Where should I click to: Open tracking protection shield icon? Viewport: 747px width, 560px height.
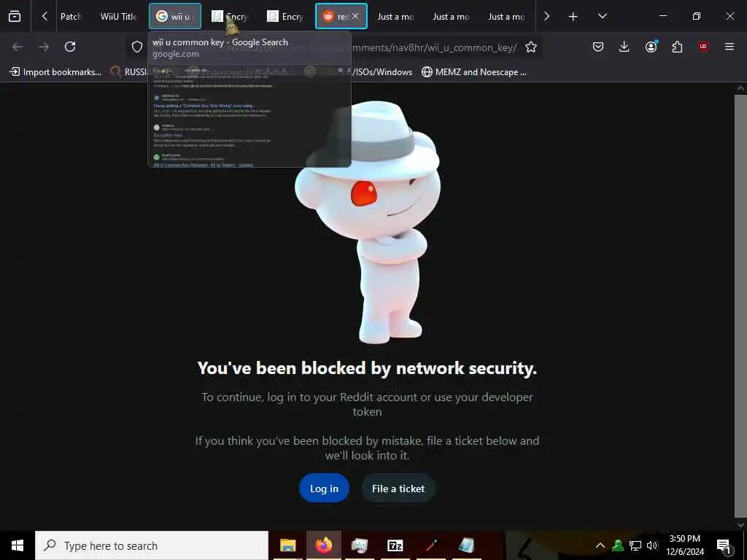click(x=137, y=47)
